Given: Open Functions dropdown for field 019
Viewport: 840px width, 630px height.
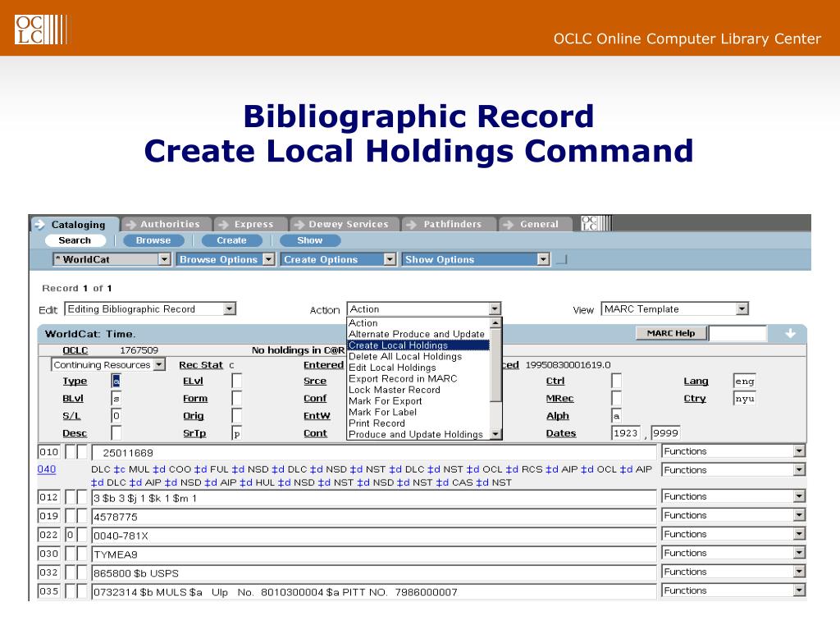Looking at the screenshot, I should coord(733,515).
